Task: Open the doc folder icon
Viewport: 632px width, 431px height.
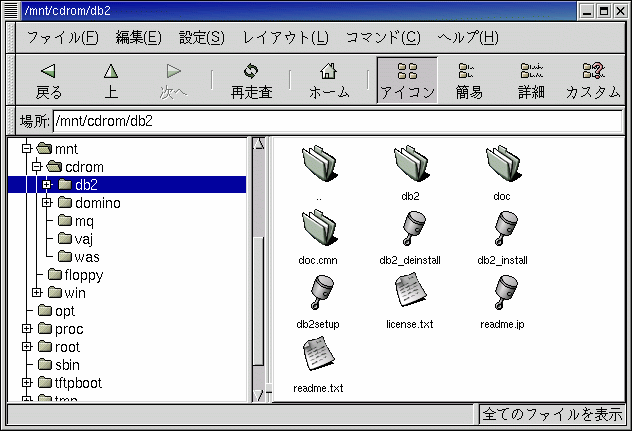Action: [x=503, y=164]
